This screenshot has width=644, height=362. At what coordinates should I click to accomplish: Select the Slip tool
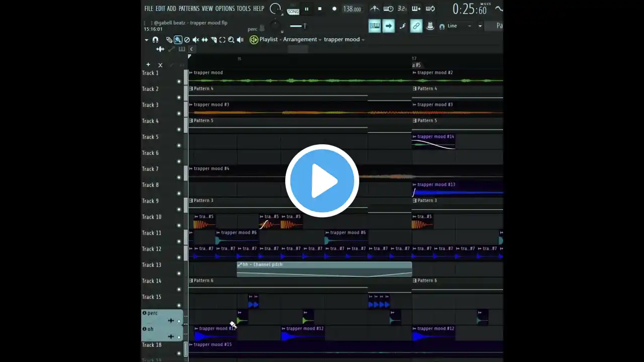tap(205, 40)
